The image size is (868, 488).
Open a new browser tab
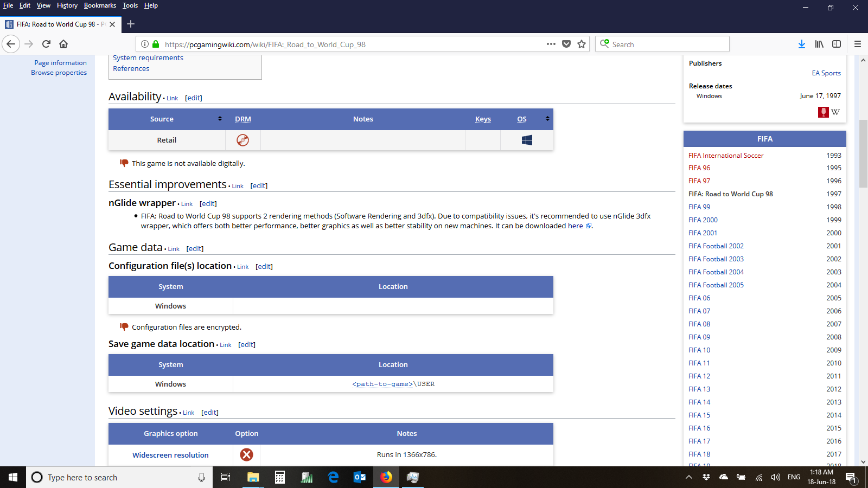tap(131, 24)
